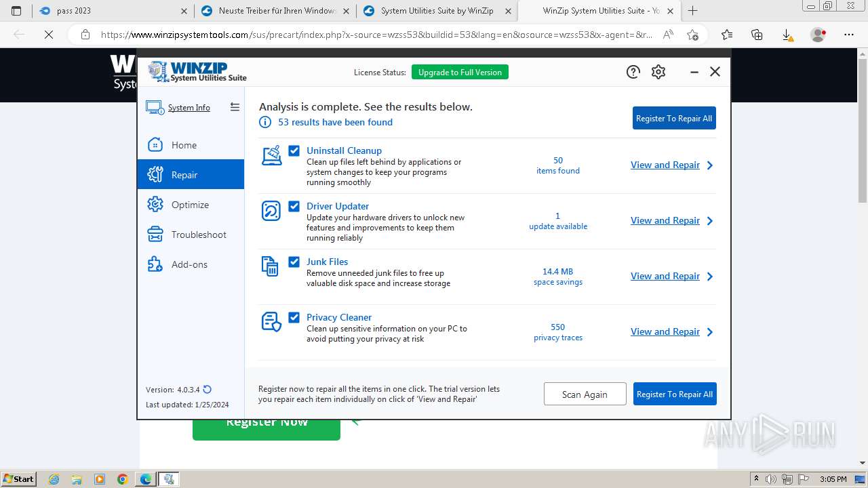Open View and Repair for Uninstall Cleanup
Screen dimensions: 868x488
(x=665, y=165)
